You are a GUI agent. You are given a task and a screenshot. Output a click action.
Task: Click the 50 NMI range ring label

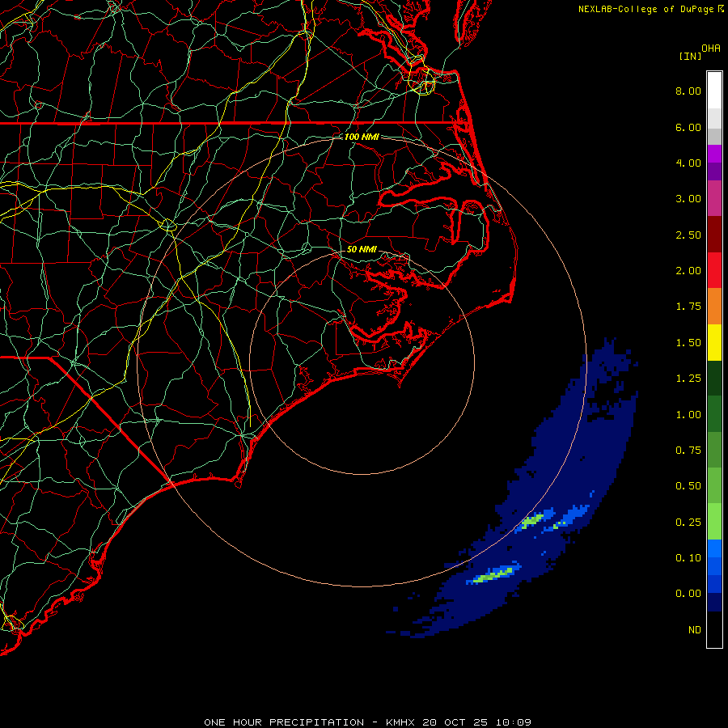click(362, 249)
